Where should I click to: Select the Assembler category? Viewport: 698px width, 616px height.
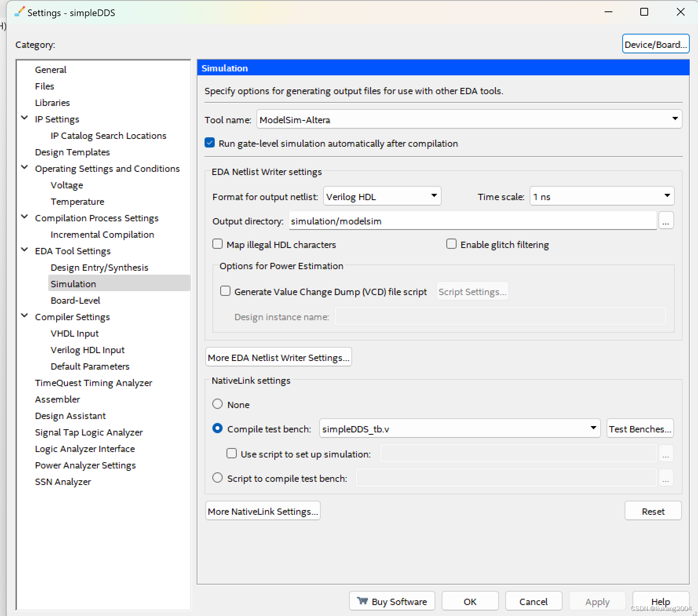tap(57, 399)
